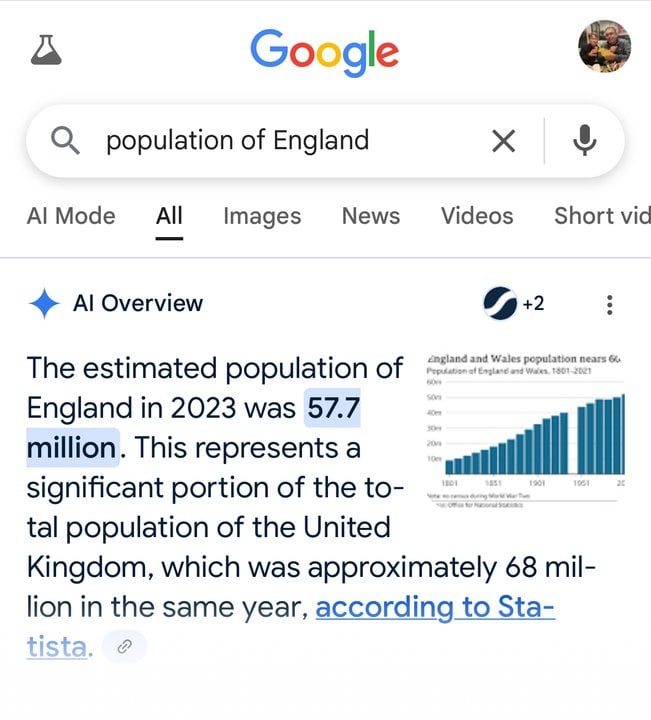Clear the search query with the X

tap(503, 141)
